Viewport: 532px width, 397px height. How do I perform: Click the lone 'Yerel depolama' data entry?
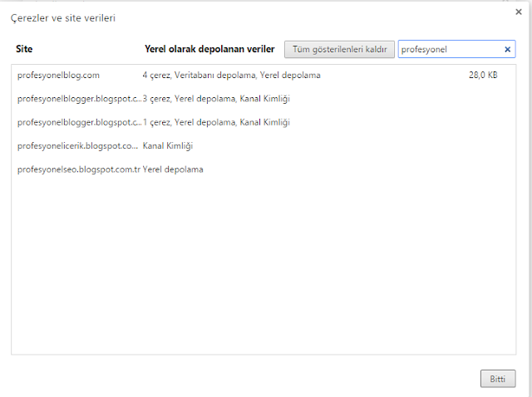173,169
